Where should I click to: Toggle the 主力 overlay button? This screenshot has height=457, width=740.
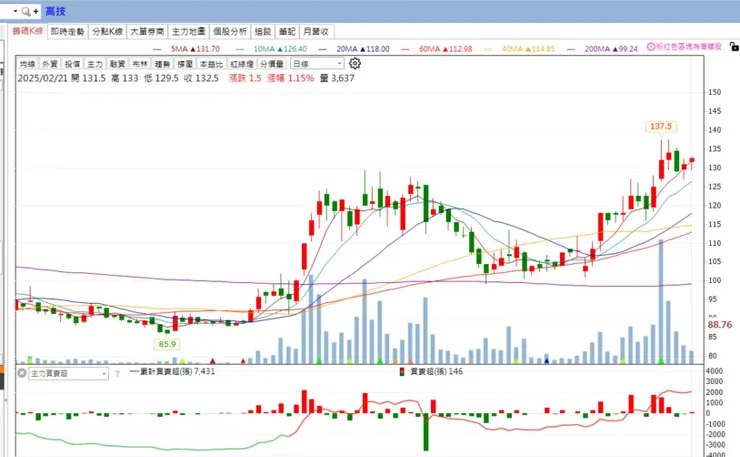point(94,64)
